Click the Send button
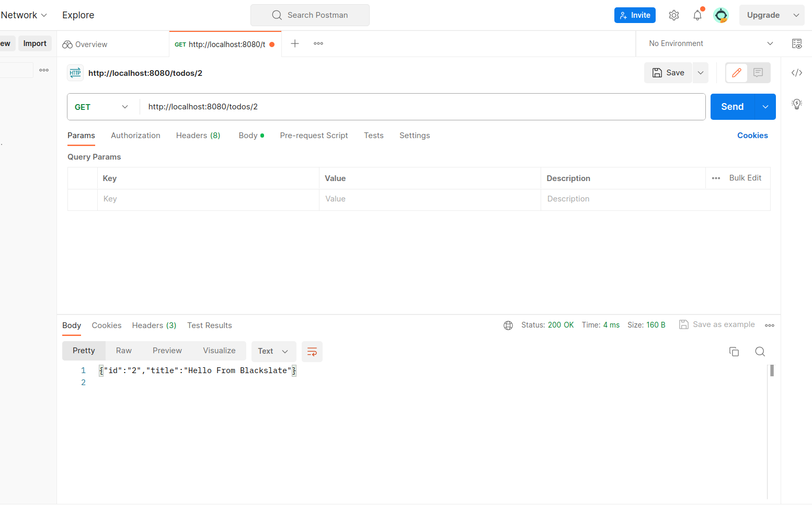The height and width of the screenshot is (506, 812). 732,107
